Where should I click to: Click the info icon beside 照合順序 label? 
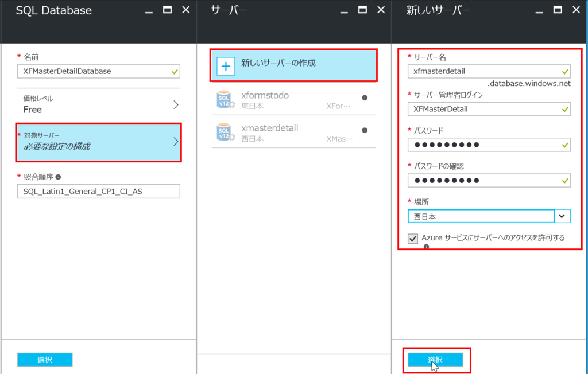click(x=58, y=177)
